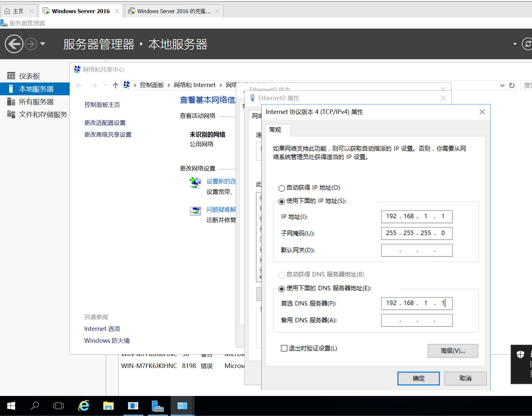
Task: Close the IPv4 properties dialog
Action: click(482, 112)
